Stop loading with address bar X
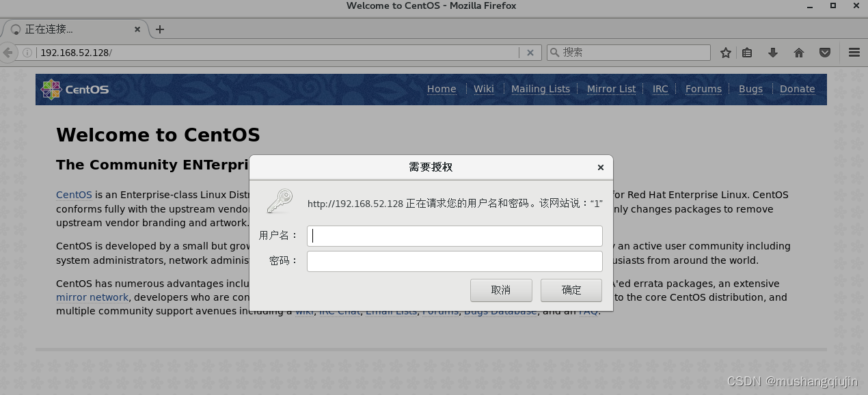The image size is (868, 395). pos(530,53)
